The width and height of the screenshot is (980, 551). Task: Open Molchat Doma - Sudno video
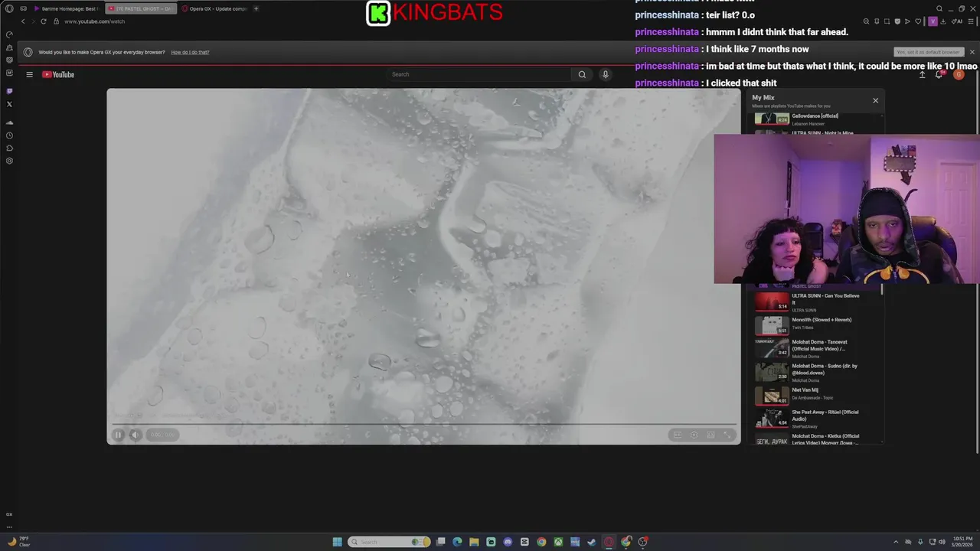coord(816,372)
